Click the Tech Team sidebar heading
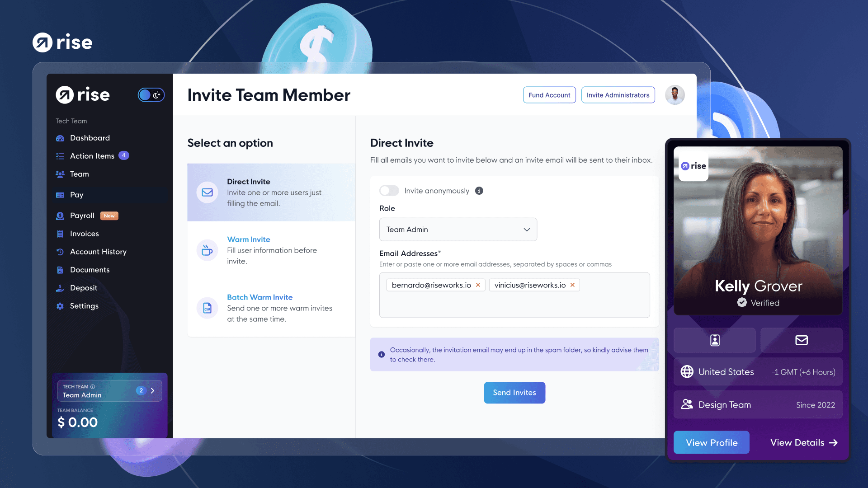The image size is (868, 488). (x=71, y=121)
